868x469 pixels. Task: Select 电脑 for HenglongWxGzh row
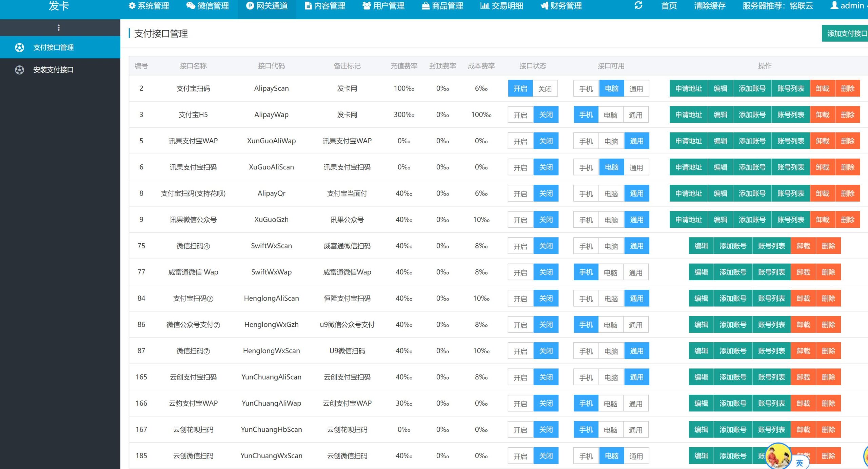[x=611, y=325]
